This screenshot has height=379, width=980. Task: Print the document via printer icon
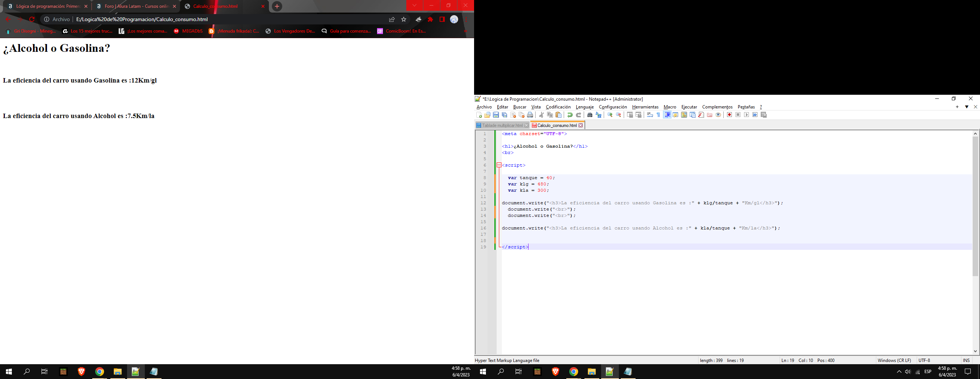pos(530,115)
